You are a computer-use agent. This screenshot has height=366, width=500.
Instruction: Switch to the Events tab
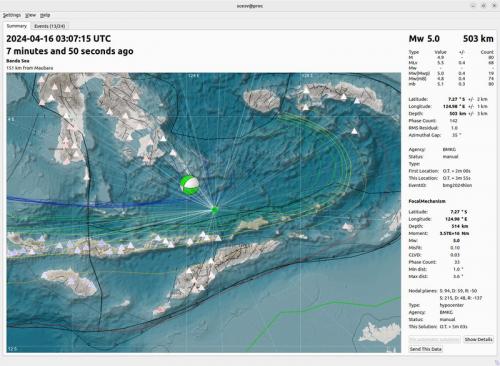pyautogui.click(x=50, y=26)
